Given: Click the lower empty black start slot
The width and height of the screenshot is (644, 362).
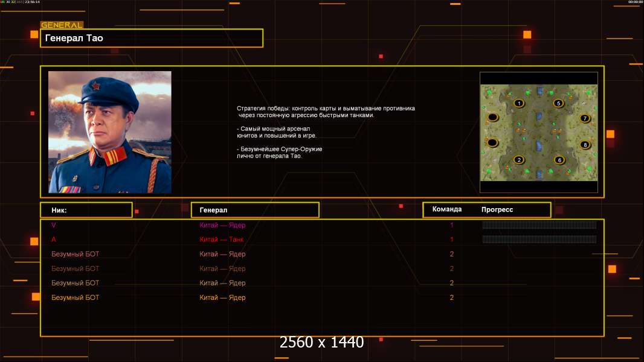Looking at the screenshot, I should pos(492,143).
